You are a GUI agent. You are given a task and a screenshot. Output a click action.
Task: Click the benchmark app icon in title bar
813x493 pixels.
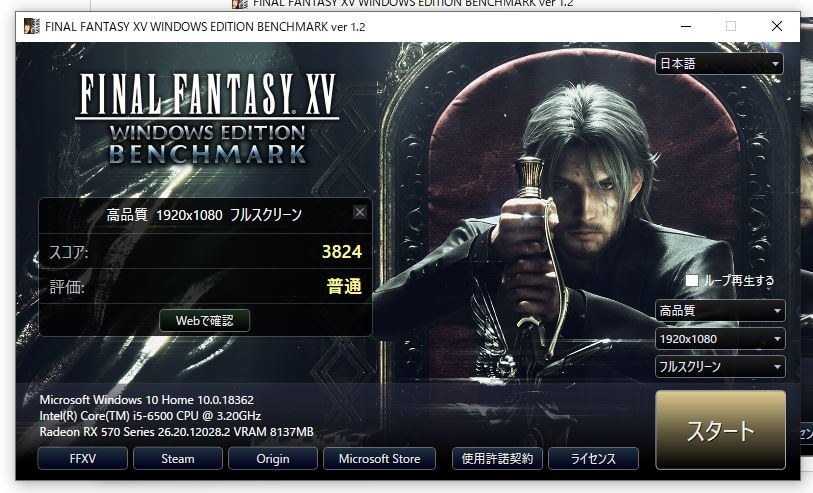tap(32, 26)
